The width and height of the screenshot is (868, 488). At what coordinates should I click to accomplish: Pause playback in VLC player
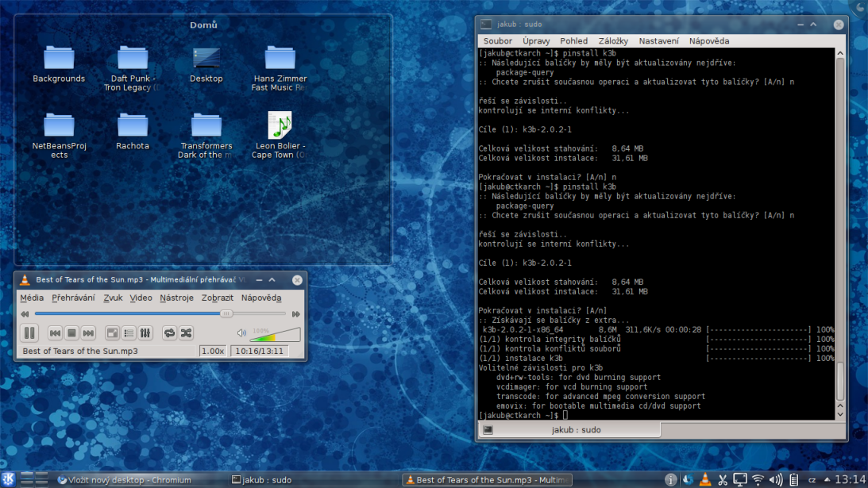pyautogui.click(x=29, y=333)
